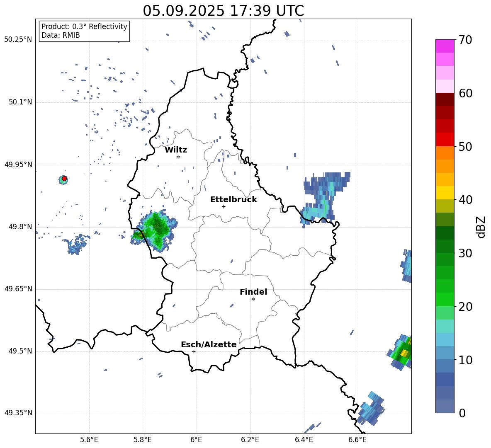Image resolution: width=491 pixels, height=448 pixels.
Task: Click the blue echo in bottom right corner
Action: coord(372,409)
